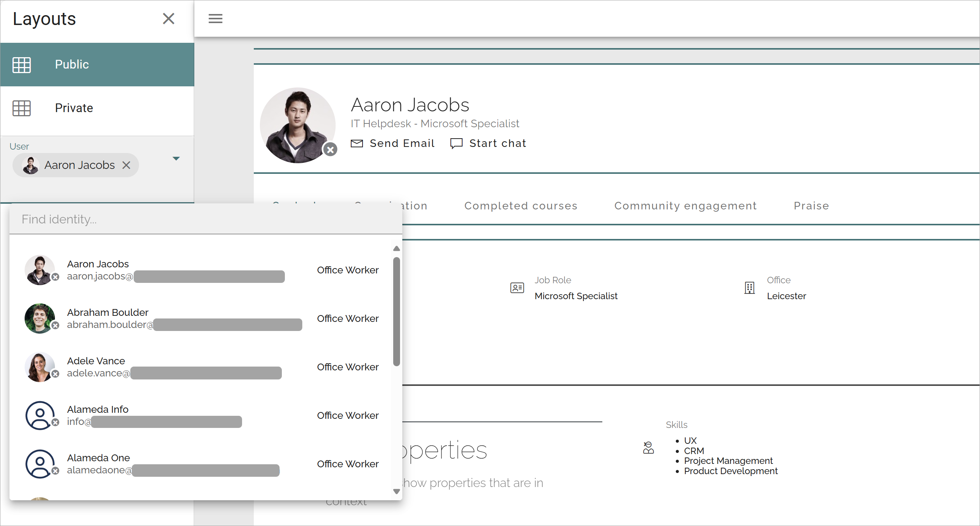Select Alameda Info from identity list
Viewport: 980px width, 526px height.
coord(202,415)
